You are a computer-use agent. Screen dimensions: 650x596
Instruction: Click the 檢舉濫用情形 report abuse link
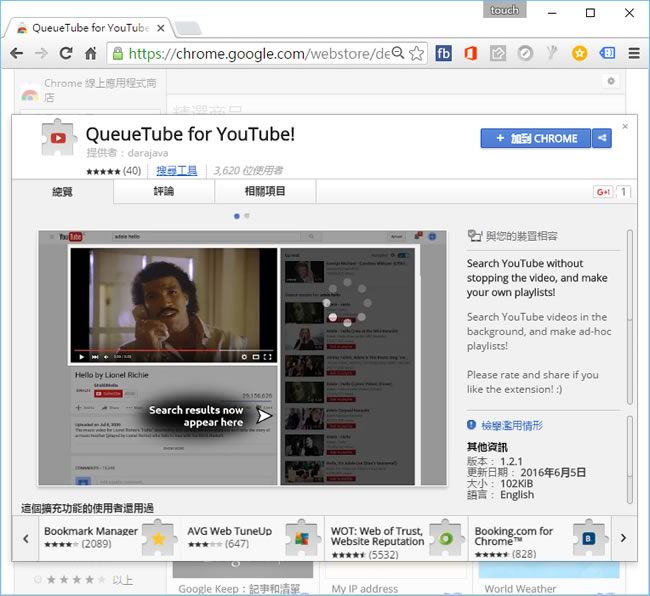(x=512, y=425)
